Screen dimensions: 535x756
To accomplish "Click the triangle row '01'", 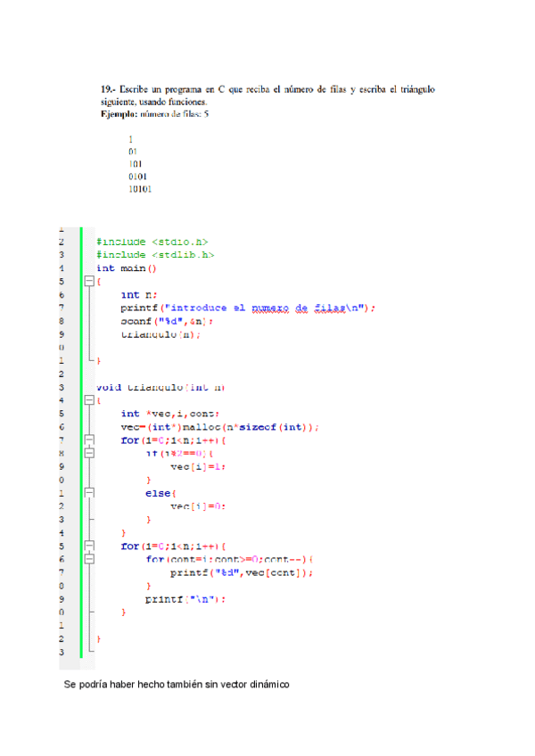I will tap(133, 152).
